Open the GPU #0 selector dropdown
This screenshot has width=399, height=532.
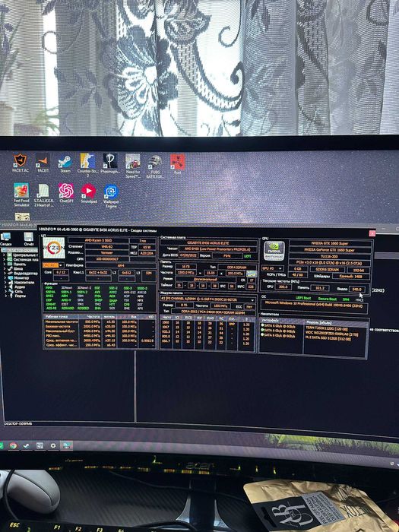(x=272, y=268)
